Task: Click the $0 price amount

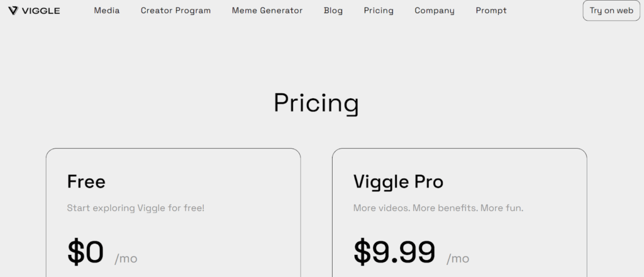Action: click(x=86, y=252)
